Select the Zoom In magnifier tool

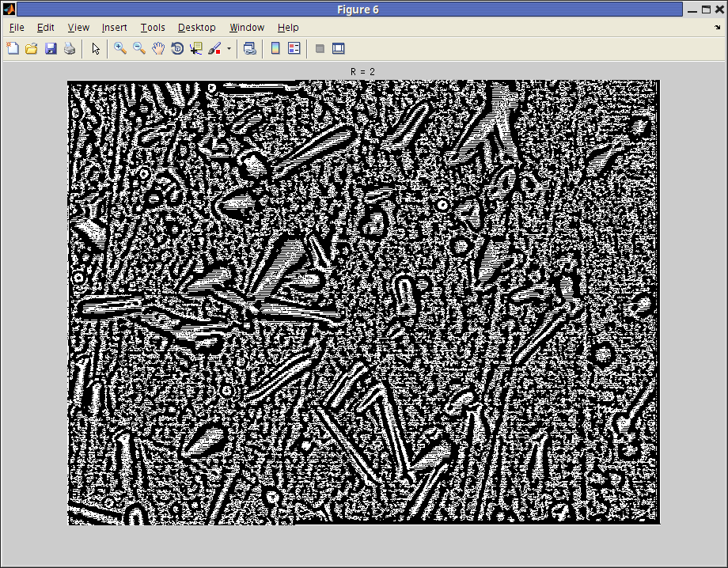tap(120, 48)
